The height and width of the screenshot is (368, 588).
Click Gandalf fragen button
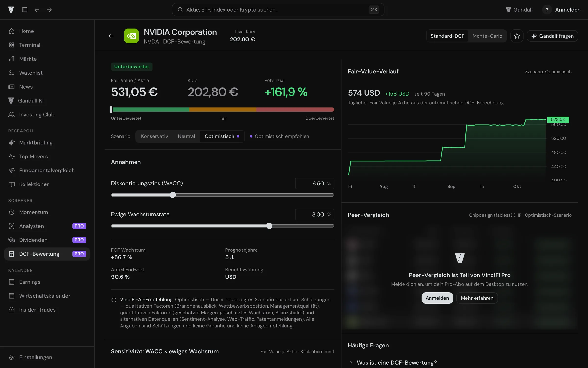552,36
